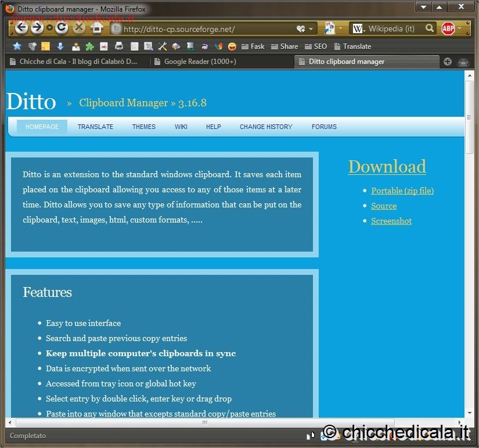
Task: Switch to the Google Reader tab
Action: pyautogui.click(x=200, y=62)
